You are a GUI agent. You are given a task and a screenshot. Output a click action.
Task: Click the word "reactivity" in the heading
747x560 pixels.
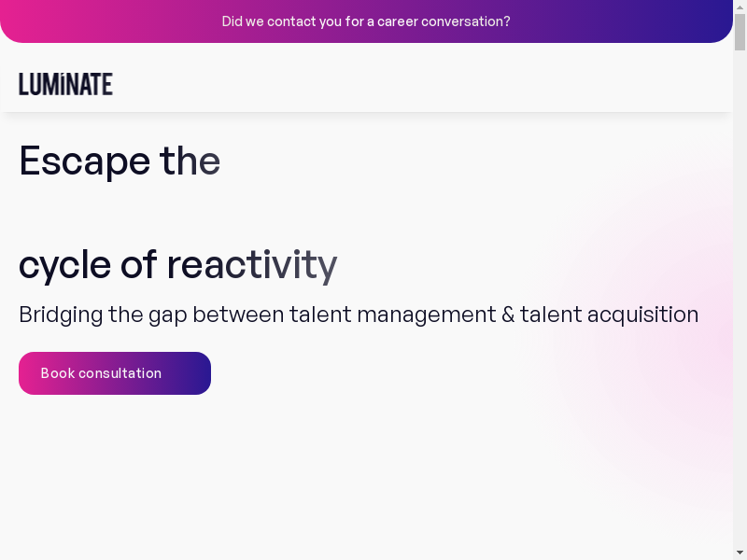252,265
